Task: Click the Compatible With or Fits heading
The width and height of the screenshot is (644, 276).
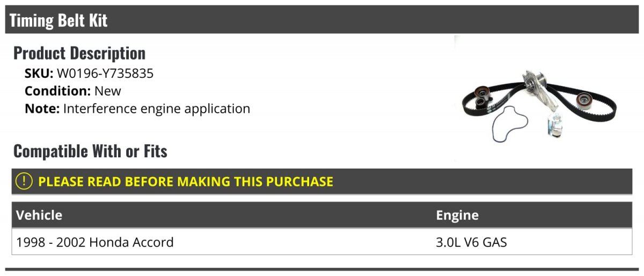Action: [x=90, y=151]
